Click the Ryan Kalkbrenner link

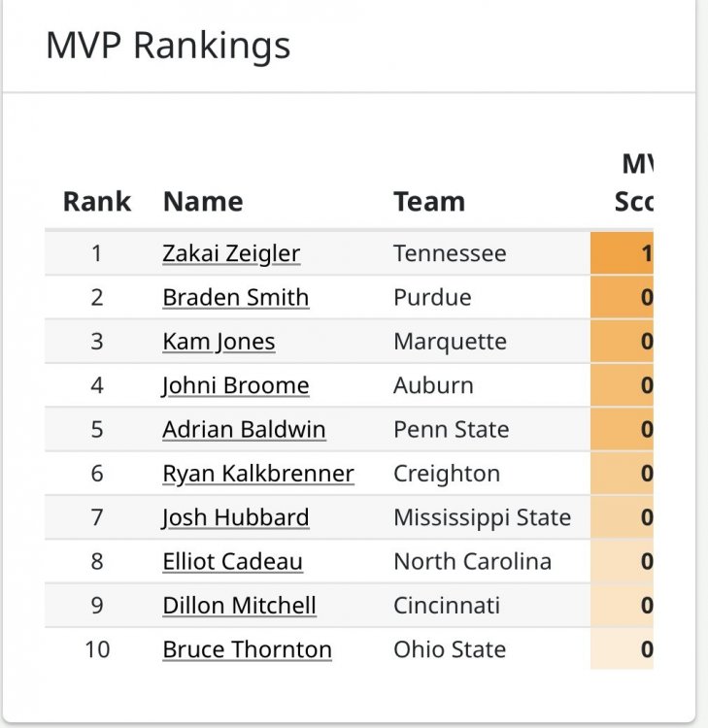[x=258, y=474]
